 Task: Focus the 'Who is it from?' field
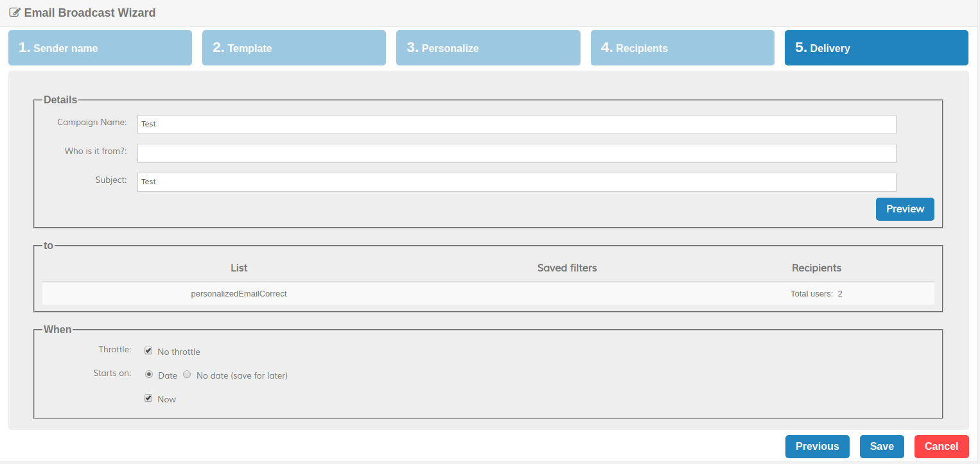coord(516,153)
